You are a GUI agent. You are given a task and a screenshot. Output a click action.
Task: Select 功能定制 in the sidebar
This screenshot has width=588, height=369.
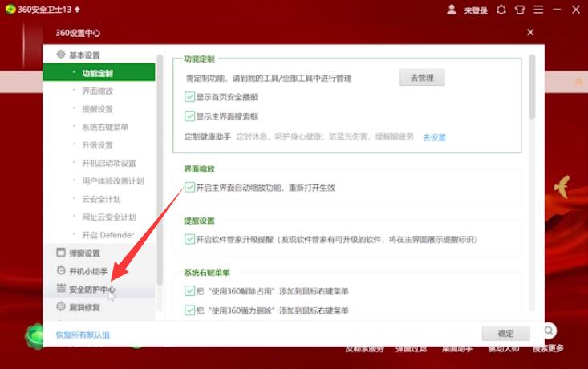pyautogui.click(x=99, y=72)
